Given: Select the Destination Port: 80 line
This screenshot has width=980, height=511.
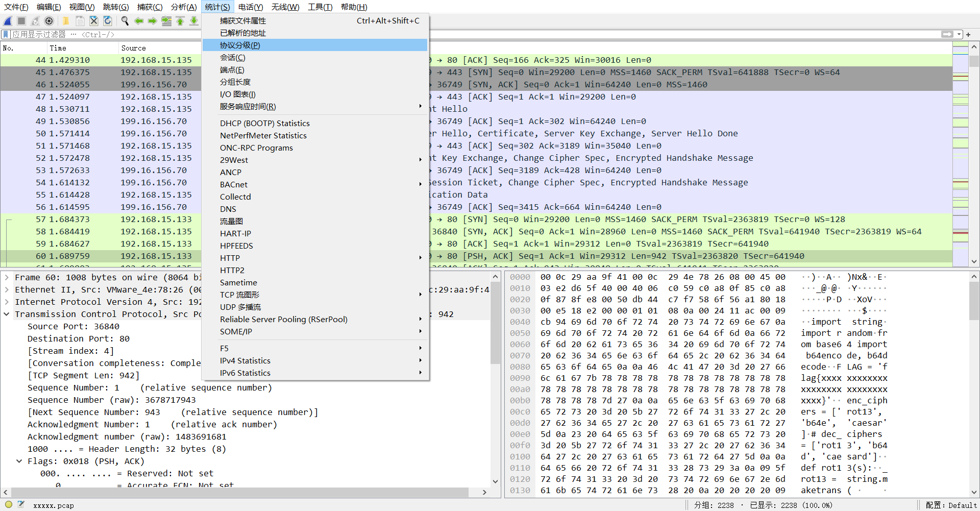Looking at the screenshot, I should click(x=79, y=338).
